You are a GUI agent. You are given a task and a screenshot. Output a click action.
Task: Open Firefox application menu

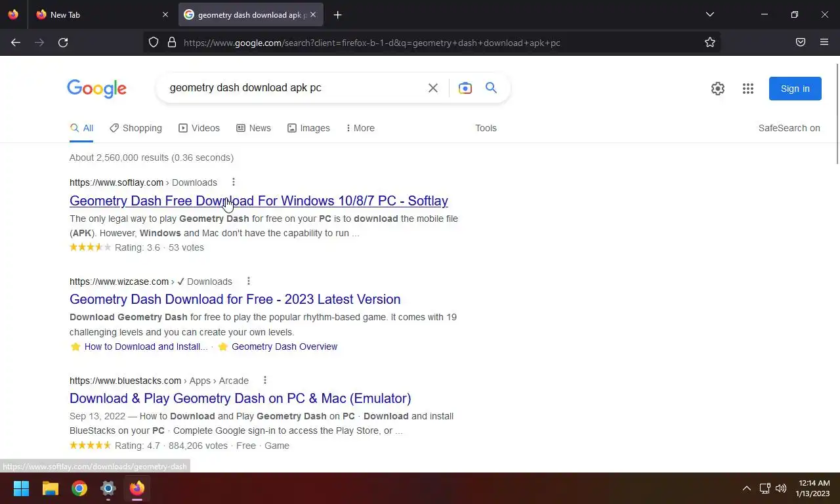(824, 43)
